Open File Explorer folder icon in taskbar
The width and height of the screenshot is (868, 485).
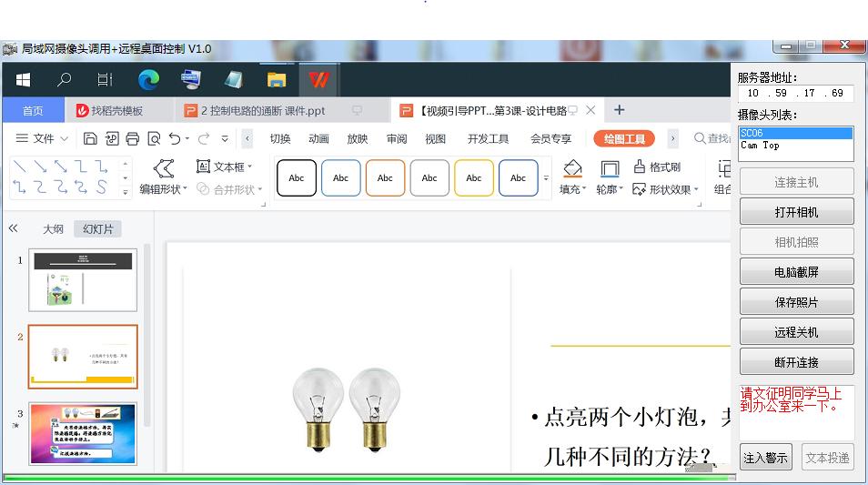coord(277,80)
